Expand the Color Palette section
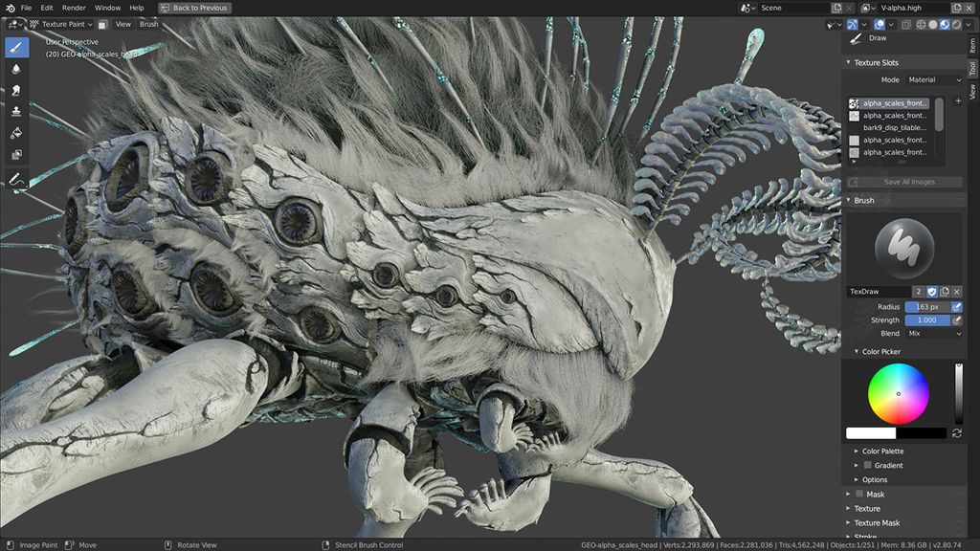Image resolution: width=980 pixels, height=551 pixels. (882, 450)
